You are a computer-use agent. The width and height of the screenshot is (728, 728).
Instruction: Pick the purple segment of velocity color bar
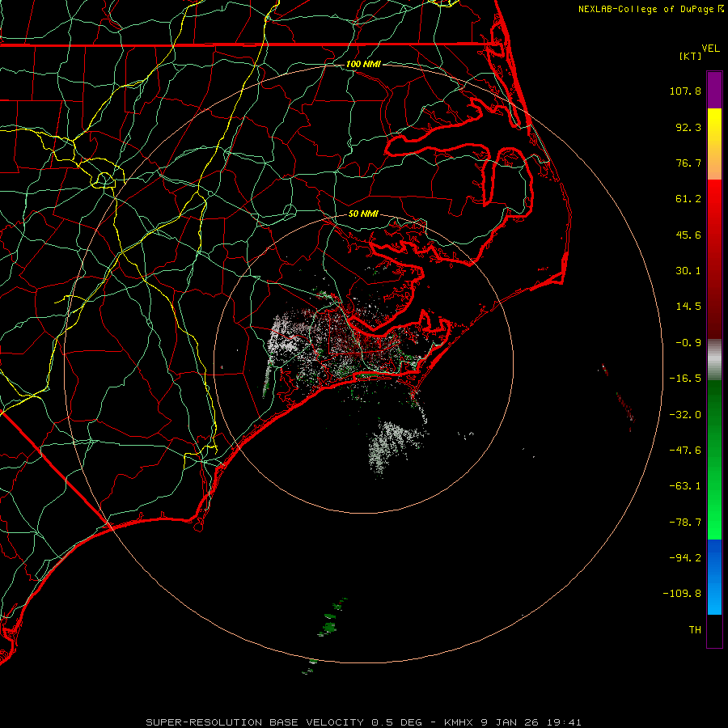714,90
